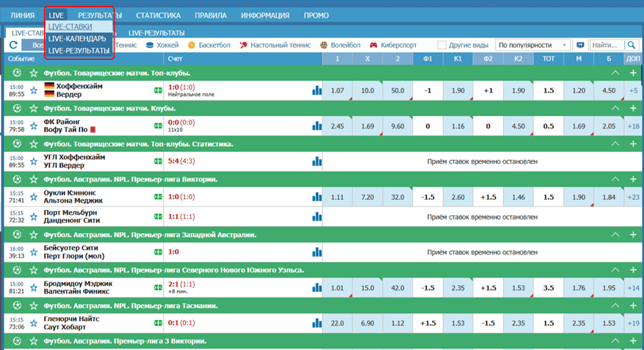Open statistics chart for Хоффенхайм–Вердер match
The width and height of the screenshot is (644, 350).
(x=317, y=90)
